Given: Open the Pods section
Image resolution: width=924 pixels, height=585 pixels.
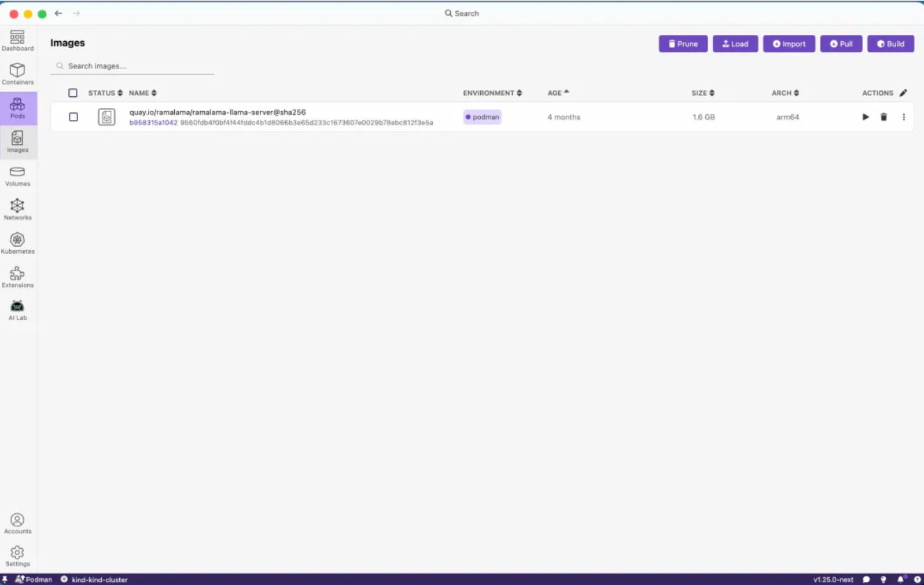Looking at the screenshot, I should 17,108.
